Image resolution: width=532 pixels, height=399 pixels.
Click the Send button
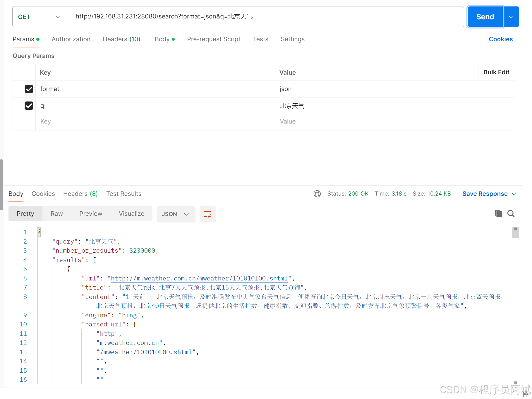click(485, 17)
